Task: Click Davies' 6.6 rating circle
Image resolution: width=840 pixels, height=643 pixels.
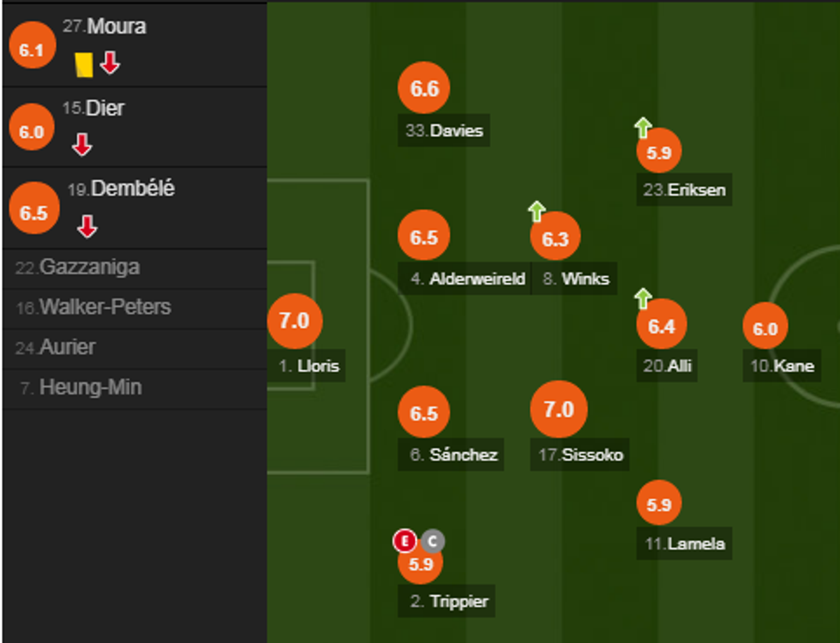Action: [424, 89]
